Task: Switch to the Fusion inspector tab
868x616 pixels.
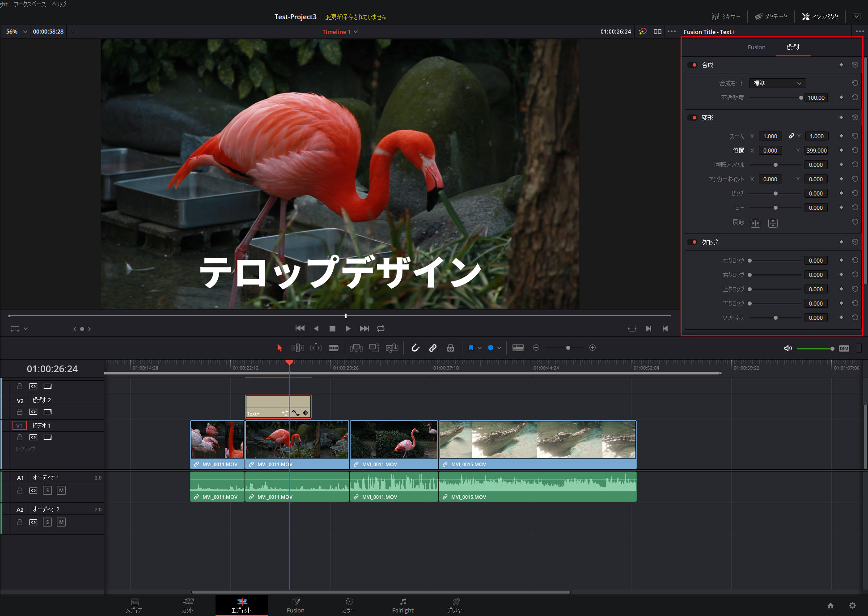Action: point(756,47)
